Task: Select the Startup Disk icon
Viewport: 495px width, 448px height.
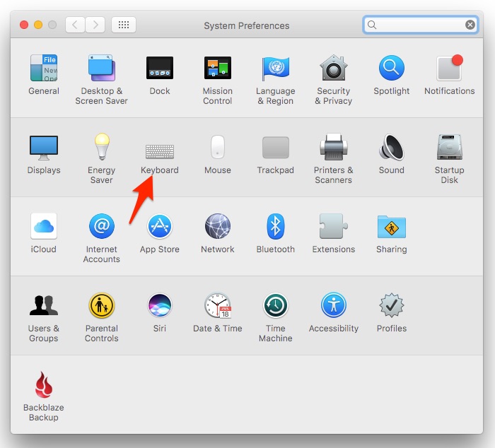Action: pyautogui.click(x=449, y=148)
